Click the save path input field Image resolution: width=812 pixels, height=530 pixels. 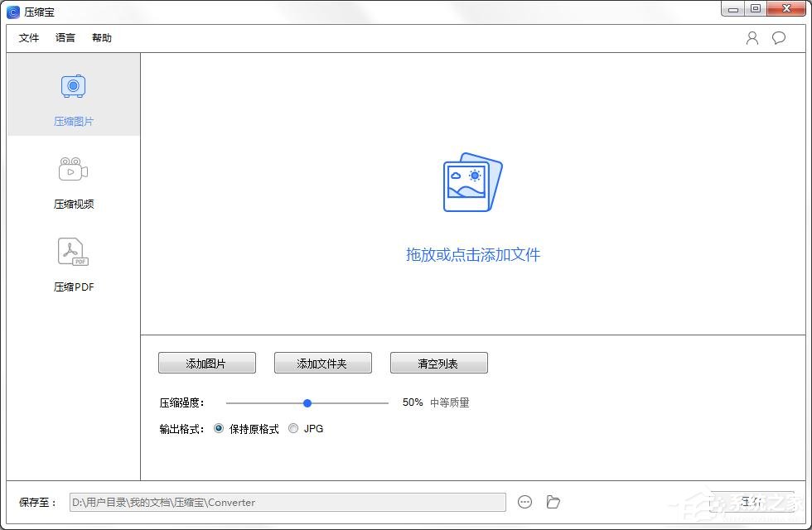tap(290, 502)
